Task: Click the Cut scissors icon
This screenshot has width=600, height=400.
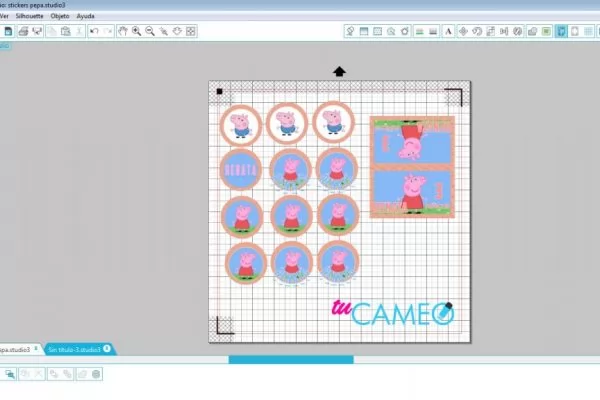Action: (79, 31)
